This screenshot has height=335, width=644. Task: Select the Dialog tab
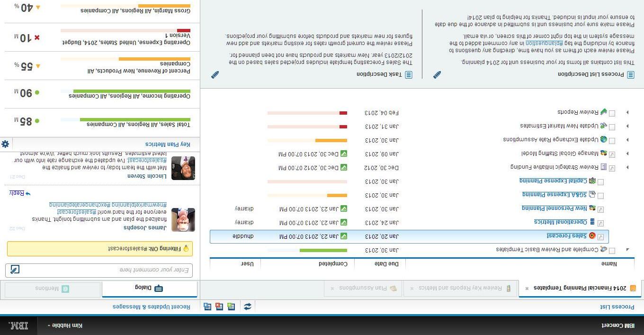tap(150, 289)
